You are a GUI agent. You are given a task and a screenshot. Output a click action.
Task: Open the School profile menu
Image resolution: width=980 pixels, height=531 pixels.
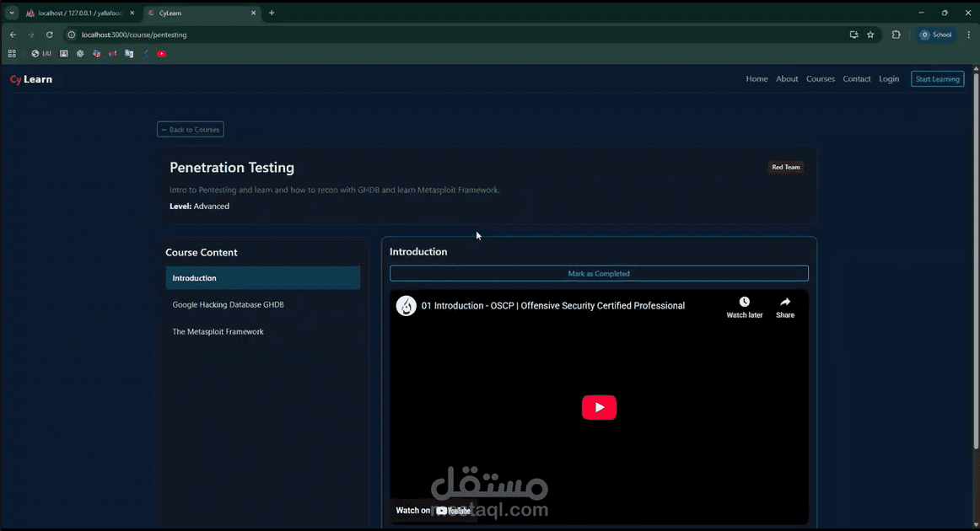(936, 35)
